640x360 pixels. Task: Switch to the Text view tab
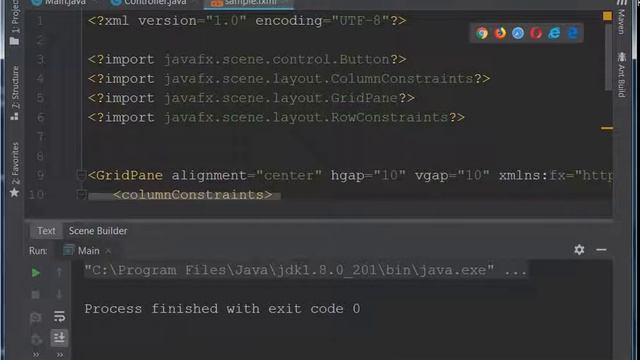click(46, 231)
